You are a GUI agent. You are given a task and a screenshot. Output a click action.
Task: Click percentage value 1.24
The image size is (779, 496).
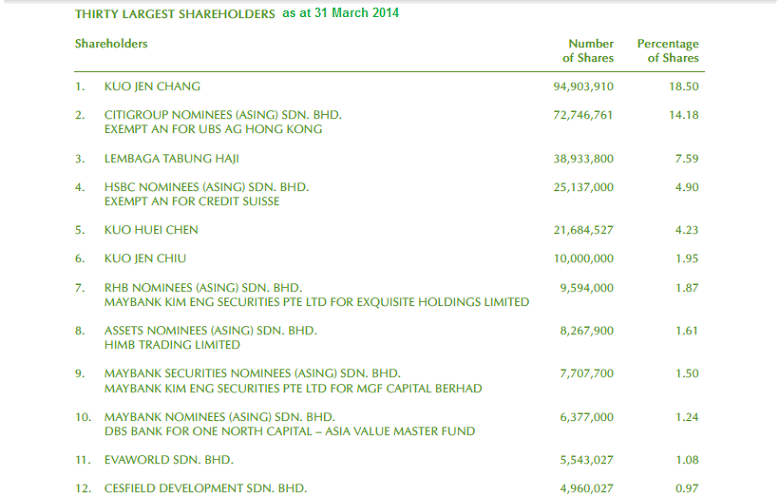(687, 417)
